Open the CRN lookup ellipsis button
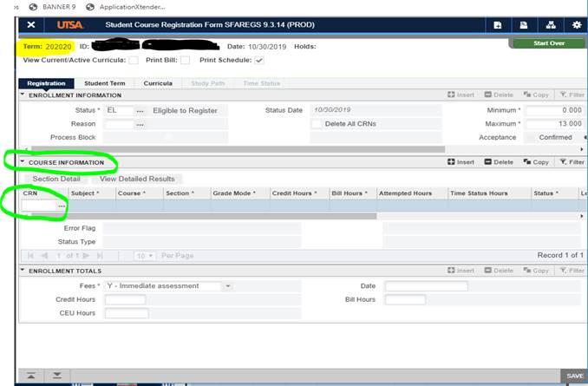588x386 pixels. tap(61, 206)
